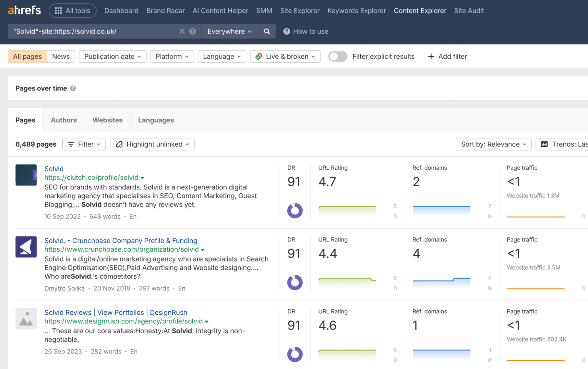Expand the designrush.com URL dropdown arrow
The height and width of the screenshot is (369, 588).
(x=206, y=322)
